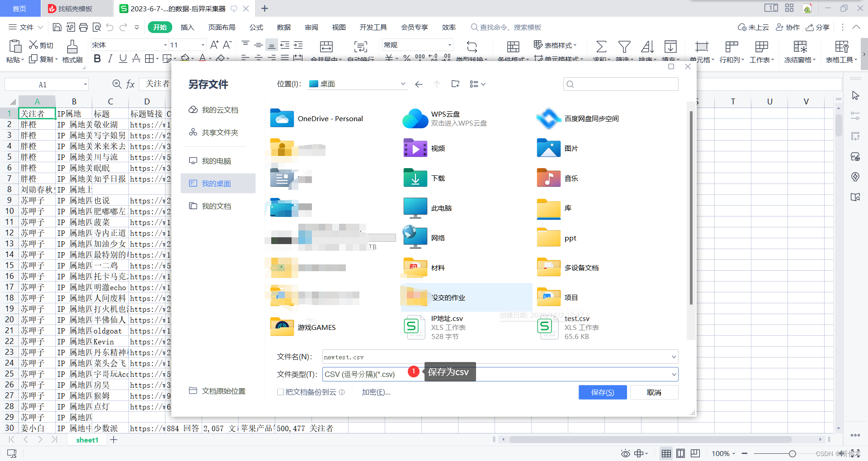Click the 保存 save button

click(x=603, y=392)
